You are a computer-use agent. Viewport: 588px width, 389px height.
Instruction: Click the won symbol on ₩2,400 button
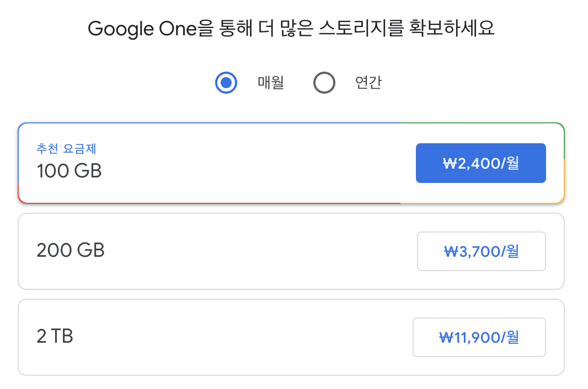[450, 164]
